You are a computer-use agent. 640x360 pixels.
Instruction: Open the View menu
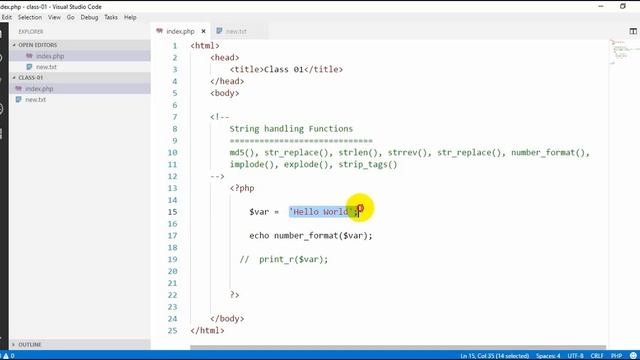point(54,17)
